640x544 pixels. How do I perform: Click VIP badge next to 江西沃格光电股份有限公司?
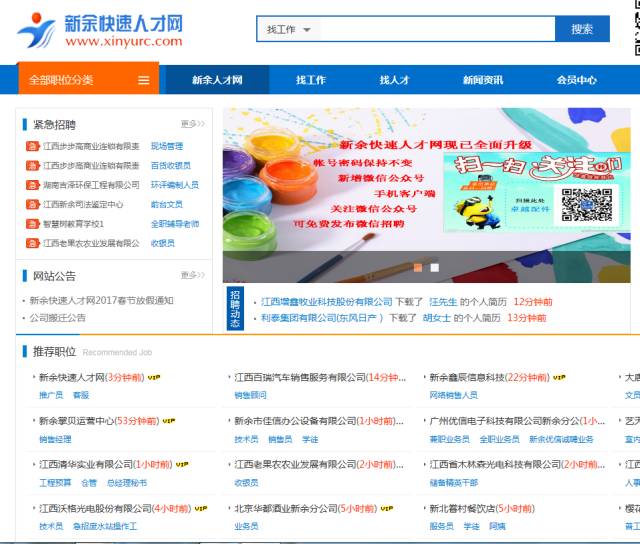coord(201,508)
